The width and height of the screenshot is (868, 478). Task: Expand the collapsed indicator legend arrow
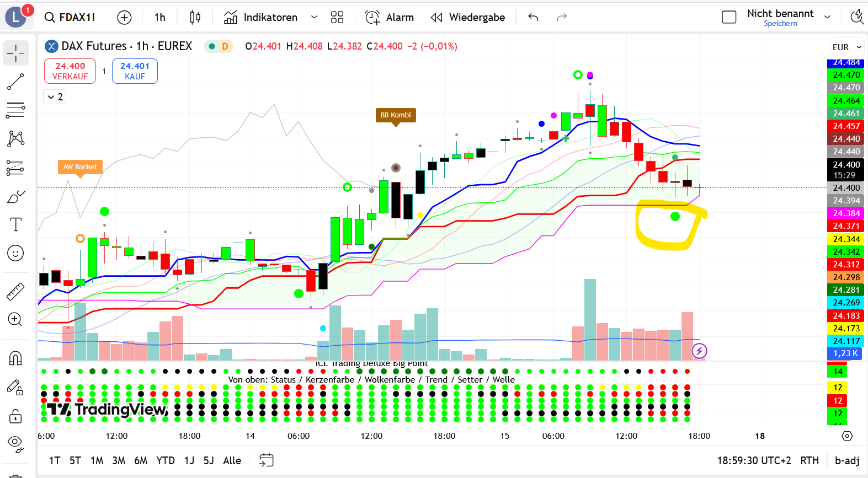pyautogui.click(x=55, y=97)
